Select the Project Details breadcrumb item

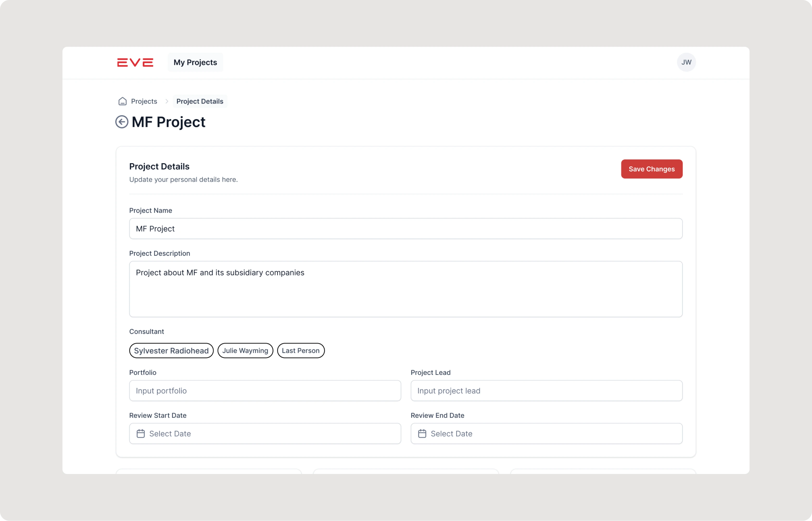(x=200, y=101)
